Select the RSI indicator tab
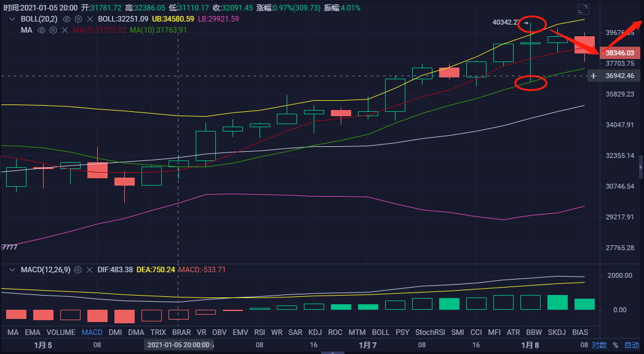The image size is (644, 354). pos(260,332)
